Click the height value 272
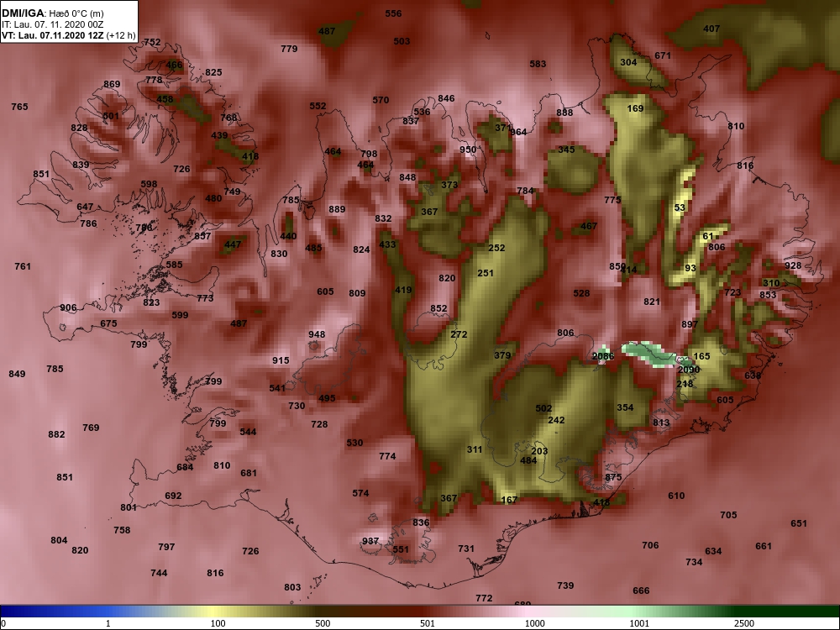The image size is (840, 630). point(459,334)
